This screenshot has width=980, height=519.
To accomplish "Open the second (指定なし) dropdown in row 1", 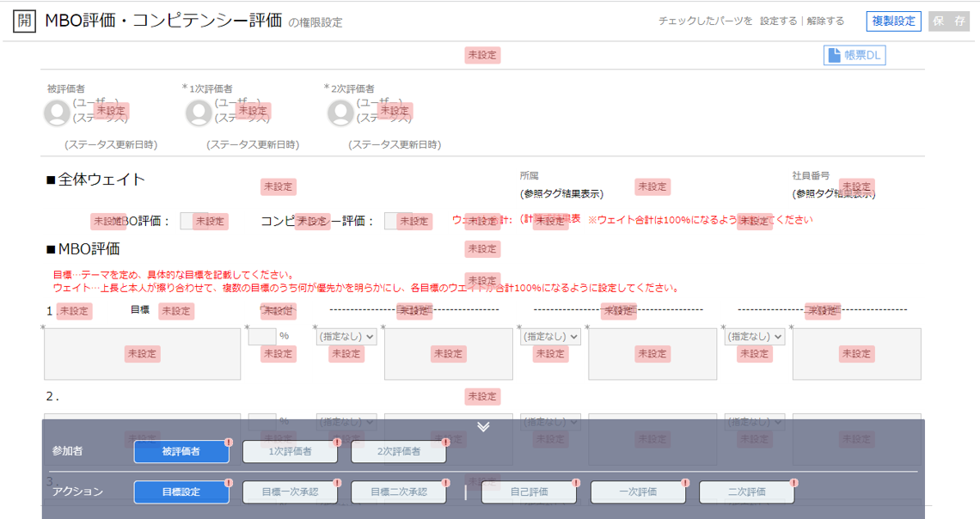I will point(551,337).
